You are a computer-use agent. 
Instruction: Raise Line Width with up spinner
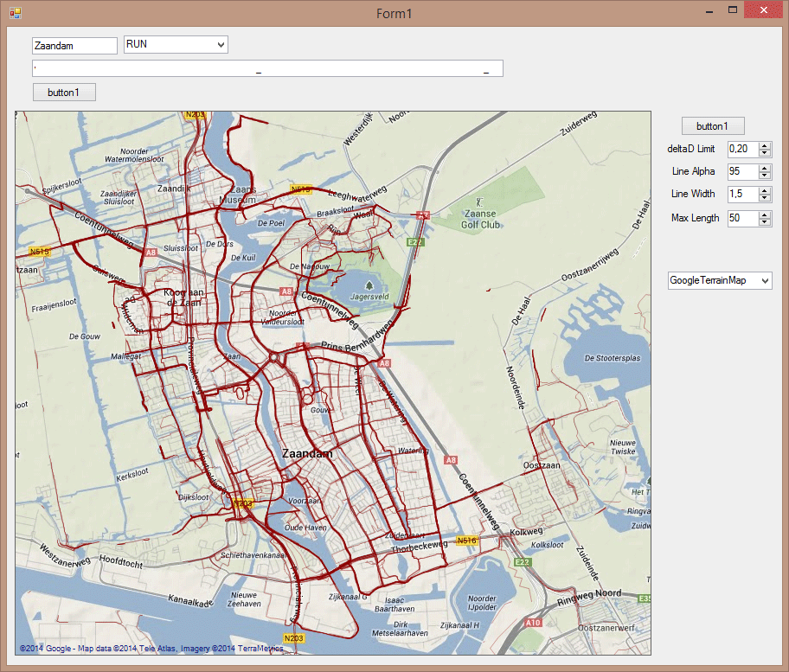(x=764, y=190)
